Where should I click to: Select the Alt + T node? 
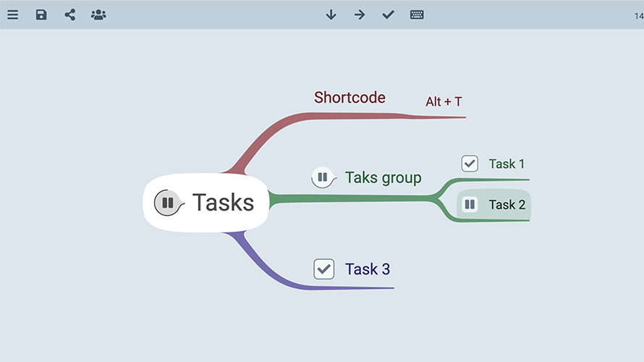[x=444, y=102]
